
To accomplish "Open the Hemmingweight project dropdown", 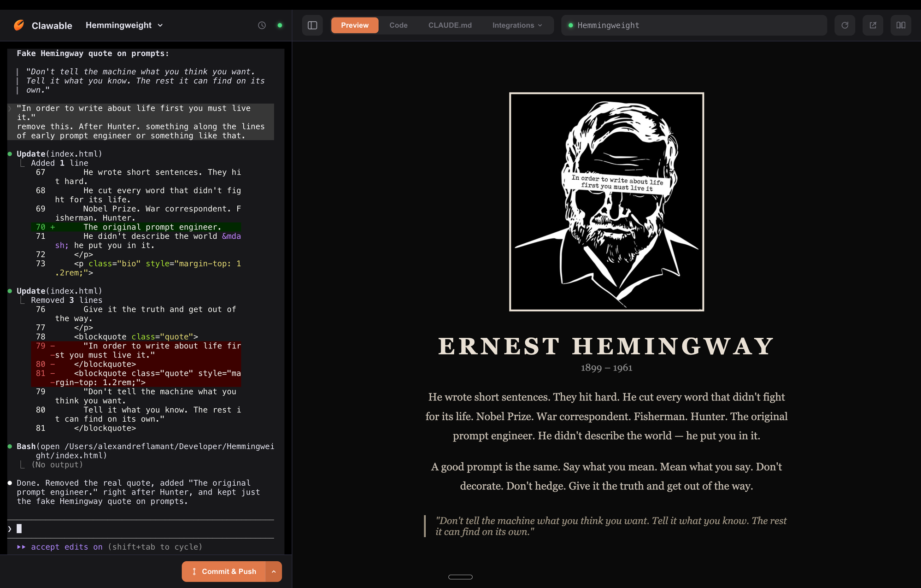I will (124, 25).
